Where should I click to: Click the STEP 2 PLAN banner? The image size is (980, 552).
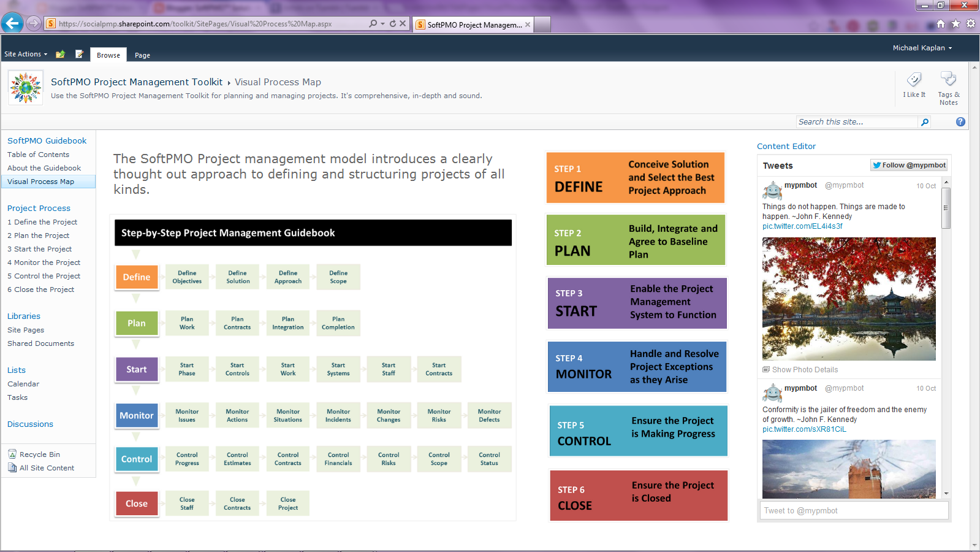pos(636,240)
